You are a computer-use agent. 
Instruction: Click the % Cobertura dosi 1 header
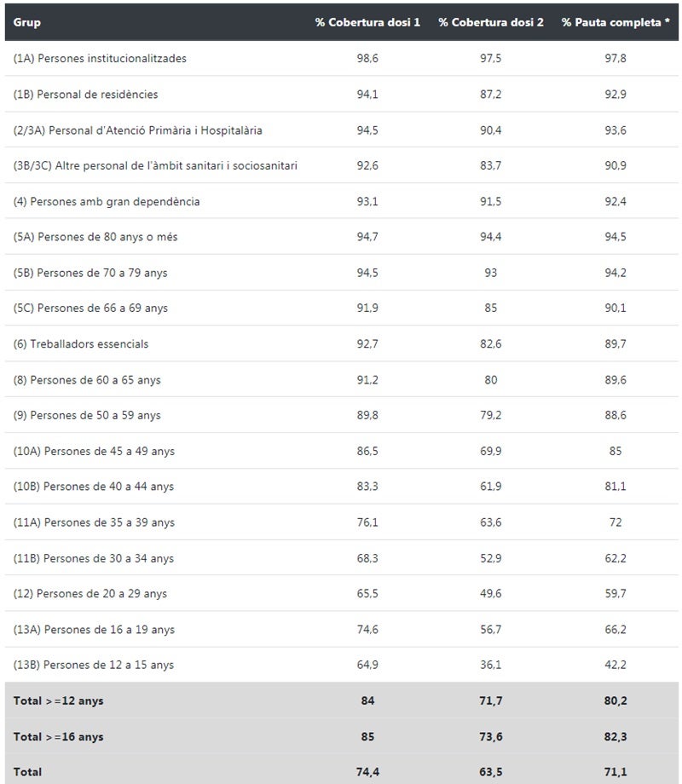[367, 22]
